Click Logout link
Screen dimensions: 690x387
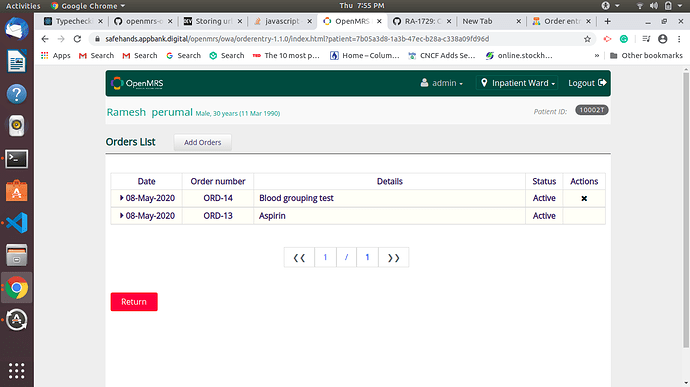[587, 83]
